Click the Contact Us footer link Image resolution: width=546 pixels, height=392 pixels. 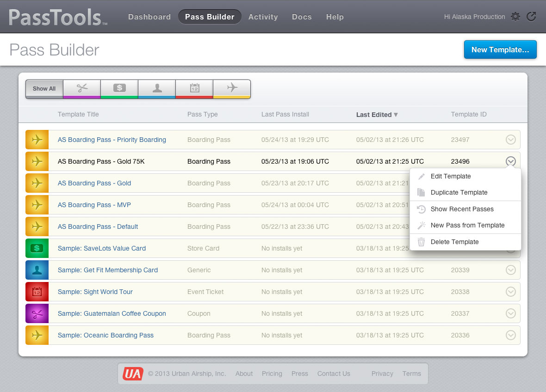334,374
